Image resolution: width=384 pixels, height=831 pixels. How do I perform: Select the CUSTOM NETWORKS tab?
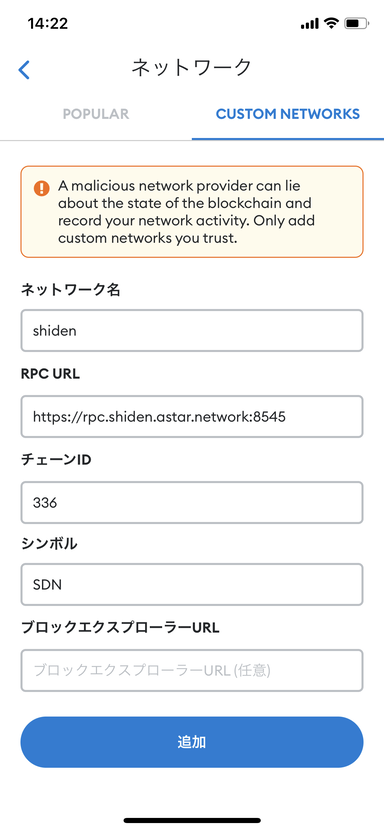[288, 114]
